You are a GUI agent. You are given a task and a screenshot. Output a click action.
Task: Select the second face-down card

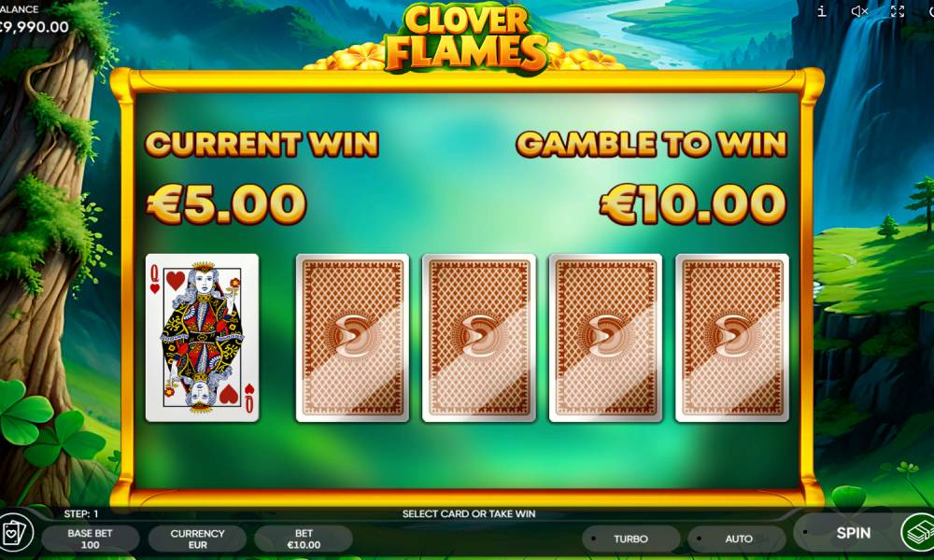point(479,338)
